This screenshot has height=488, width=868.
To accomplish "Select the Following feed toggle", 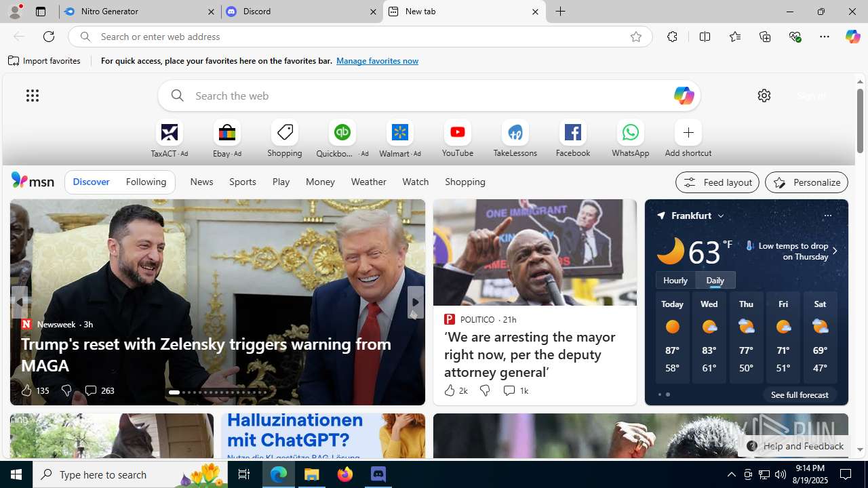I will click(x=146, y=182).
